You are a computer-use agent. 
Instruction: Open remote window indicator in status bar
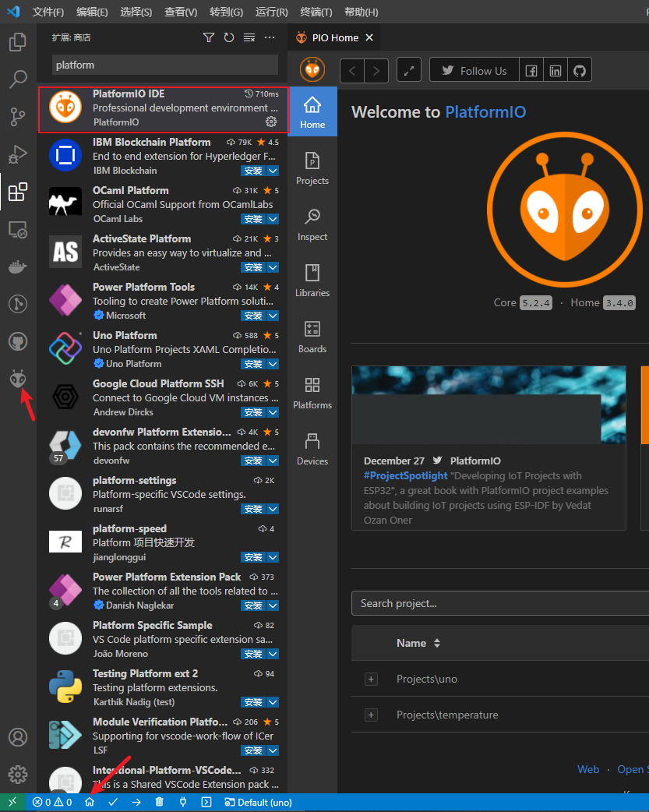click(x=12, y=802)
